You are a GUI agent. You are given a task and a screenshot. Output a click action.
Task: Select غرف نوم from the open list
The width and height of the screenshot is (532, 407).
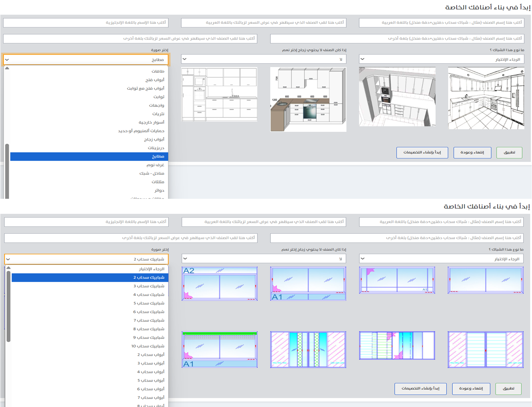coord(155,165)
